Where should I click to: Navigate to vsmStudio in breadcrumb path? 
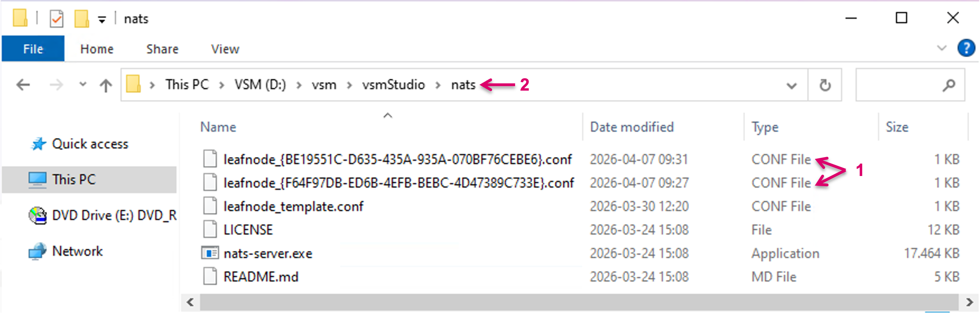pos(393,84)
